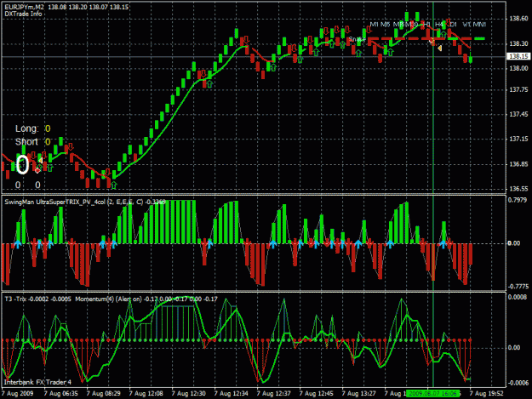Click the 7 Aug 12:34 time label
The image size is (532, 399).
click(231, 394)
